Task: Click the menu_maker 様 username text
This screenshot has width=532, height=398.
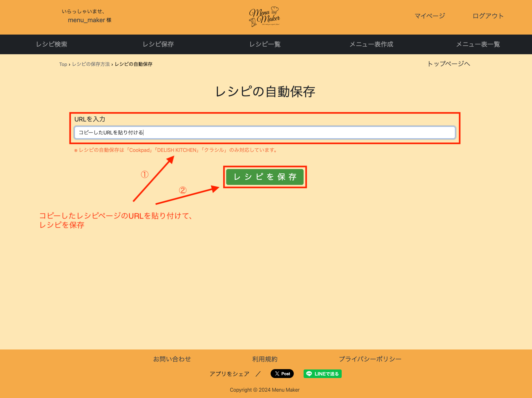Action: [x=90, y=20]
